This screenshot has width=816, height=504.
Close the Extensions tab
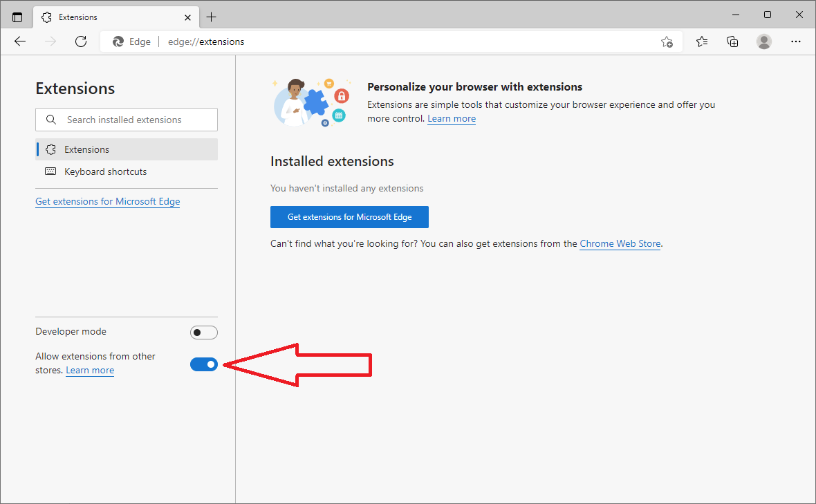(187, 17)
